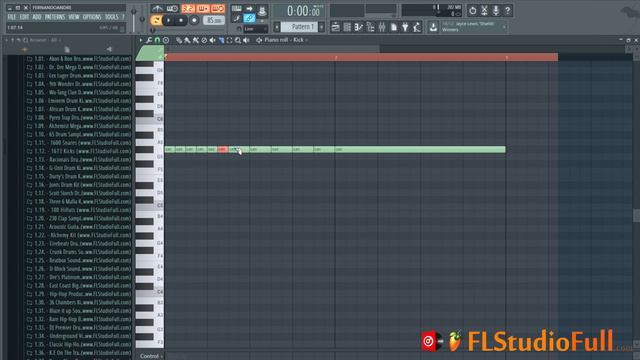Select the red highlighted note in piano roll

[x=222, y=149]
